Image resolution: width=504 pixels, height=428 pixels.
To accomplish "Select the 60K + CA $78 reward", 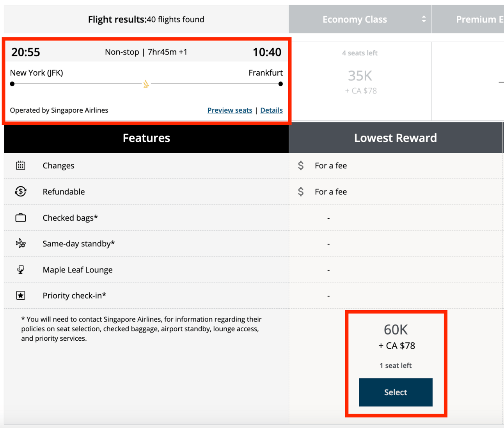I will pos(396,392).
